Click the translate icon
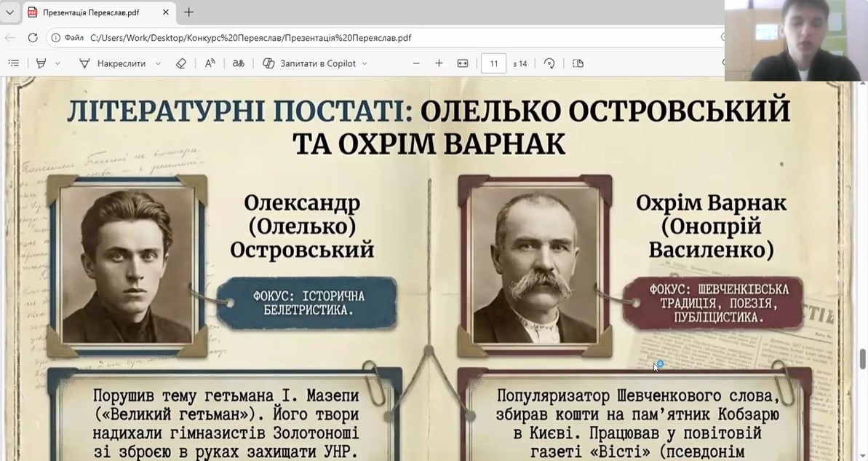 tap(238, 63)
